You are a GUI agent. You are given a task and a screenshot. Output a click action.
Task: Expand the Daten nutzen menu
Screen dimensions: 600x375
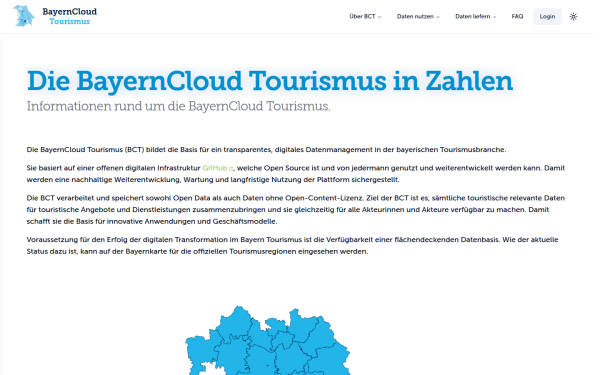418,16
